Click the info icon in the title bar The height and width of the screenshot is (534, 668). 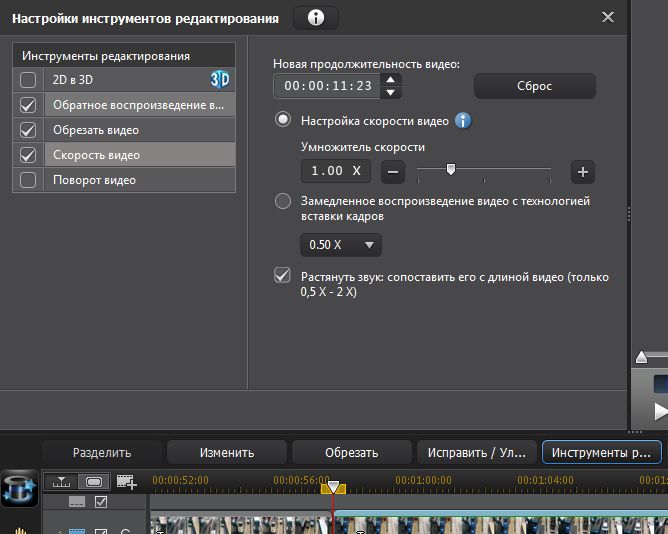pos(316,17)
